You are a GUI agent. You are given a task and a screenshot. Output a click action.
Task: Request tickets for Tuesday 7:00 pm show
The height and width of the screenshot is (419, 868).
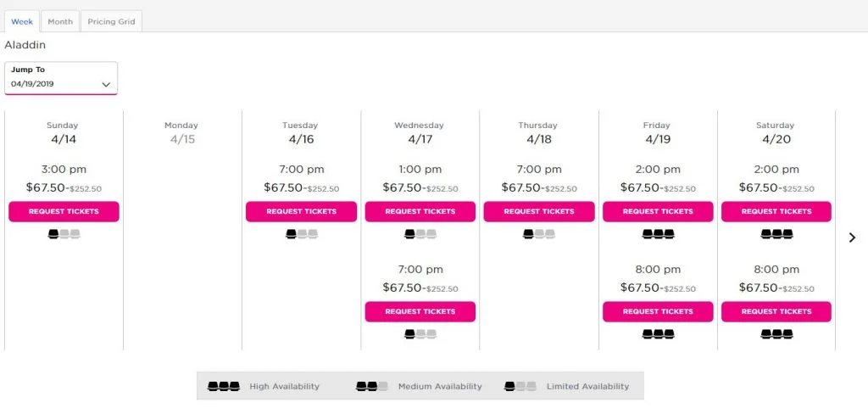[x=301, y=211]
